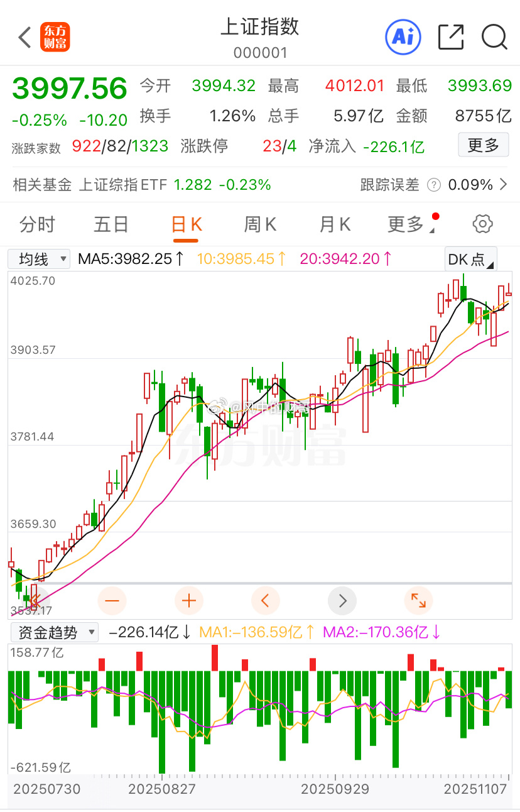Zoom in the candlestick chart
This screenshot has width=520, height=812.
coord(188,601)
